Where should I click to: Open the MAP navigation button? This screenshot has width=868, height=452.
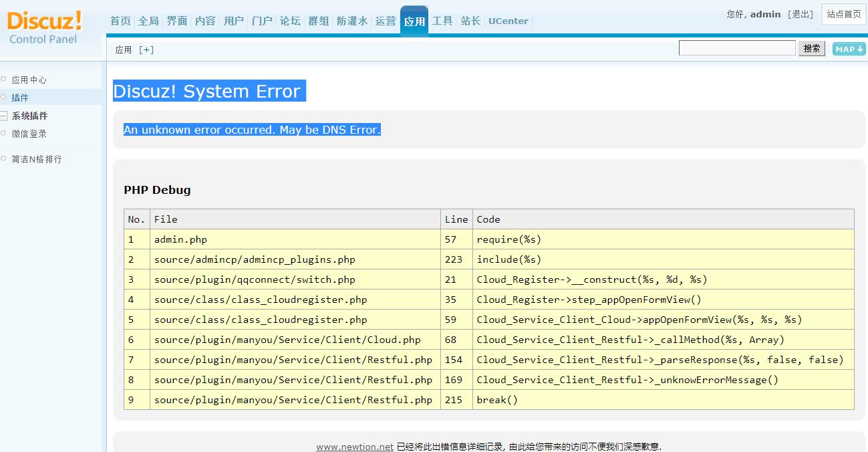[849, 49]
